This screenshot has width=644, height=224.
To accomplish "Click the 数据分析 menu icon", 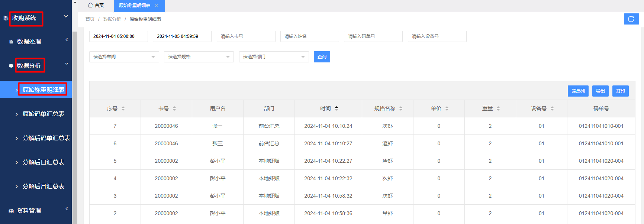I will tap(11, 66).
